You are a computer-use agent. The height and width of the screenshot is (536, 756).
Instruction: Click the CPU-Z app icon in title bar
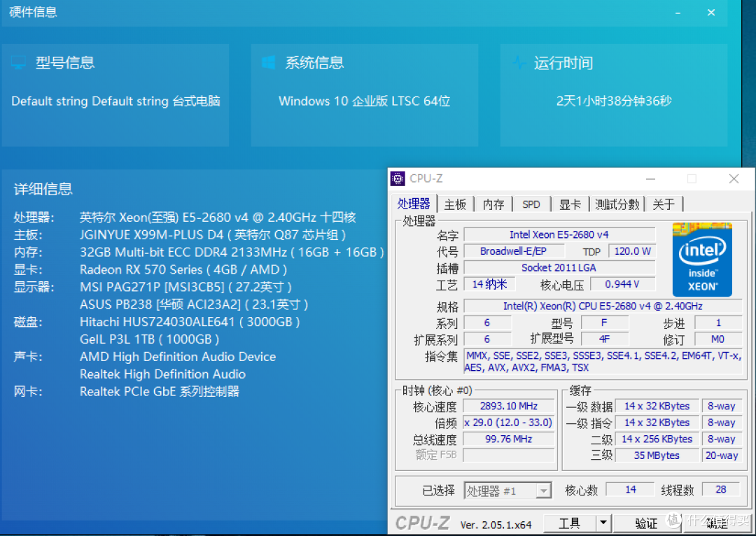398,179
